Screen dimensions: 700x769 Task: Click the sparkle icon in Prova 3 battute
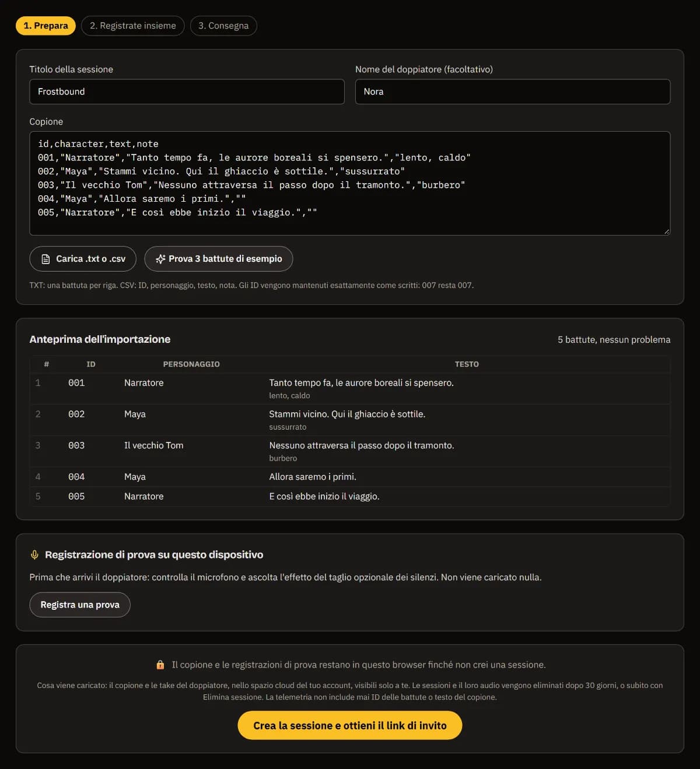point(160,259)
